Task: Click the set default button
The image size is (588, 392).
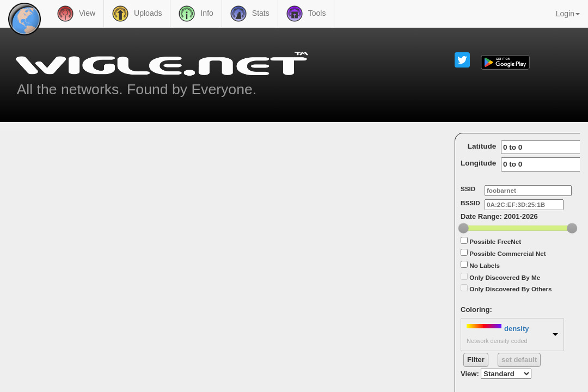Action: coord(519,360)
